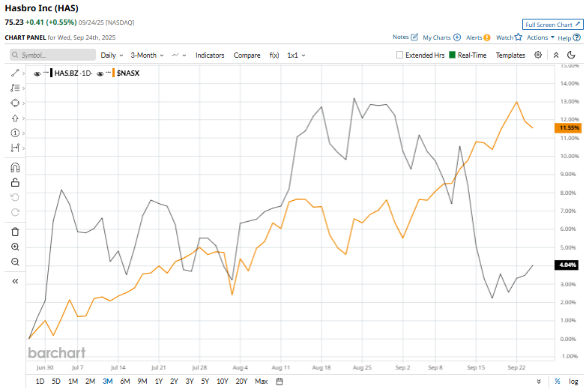Switch to dark mode moon icon

(x=571, y=55)
